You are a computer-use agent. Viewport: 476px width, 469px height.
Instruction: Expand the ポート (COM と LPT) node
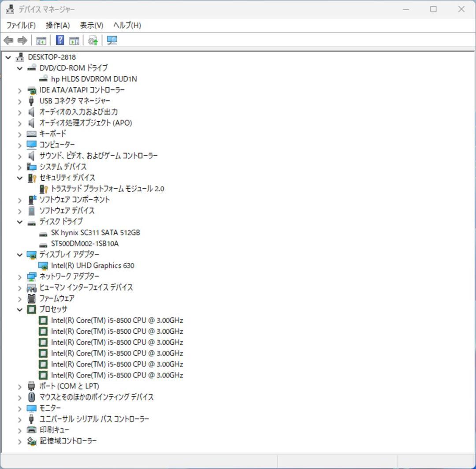coord(20,387)
